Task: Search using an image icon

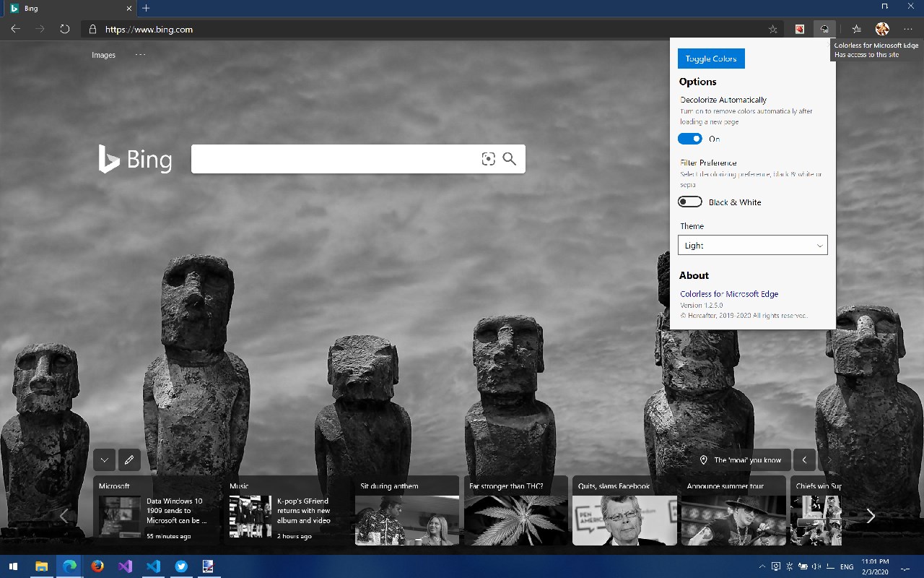Action: click(488, 159)
